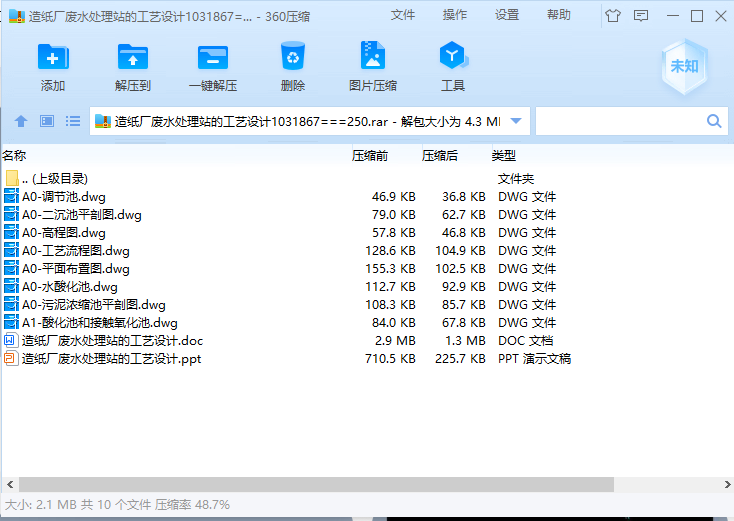Open the 操作 menu

455,15
